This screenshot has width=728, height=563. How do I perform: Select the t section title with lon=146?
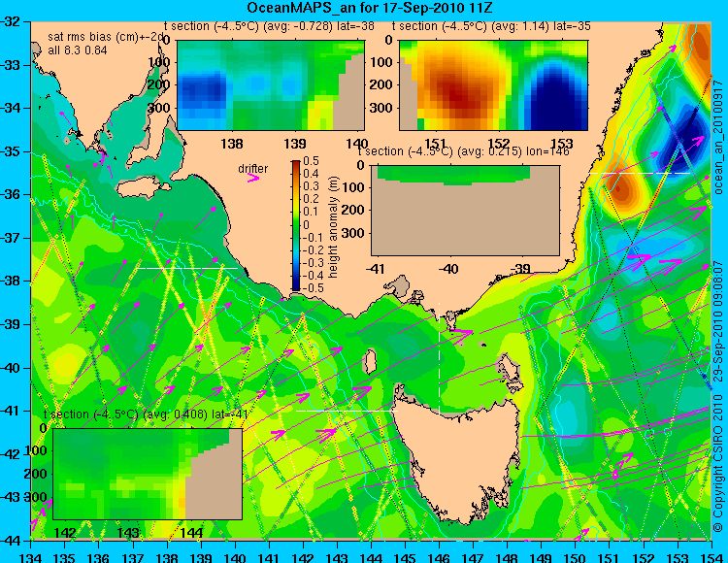coord(465,151)
